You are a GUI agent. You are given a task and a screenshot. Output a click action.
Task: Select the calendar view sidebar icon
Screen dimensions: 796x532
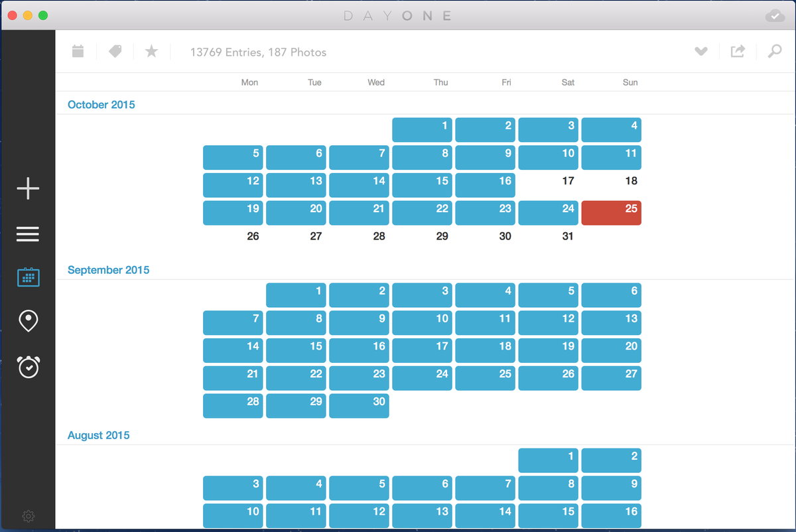[28, 277]
